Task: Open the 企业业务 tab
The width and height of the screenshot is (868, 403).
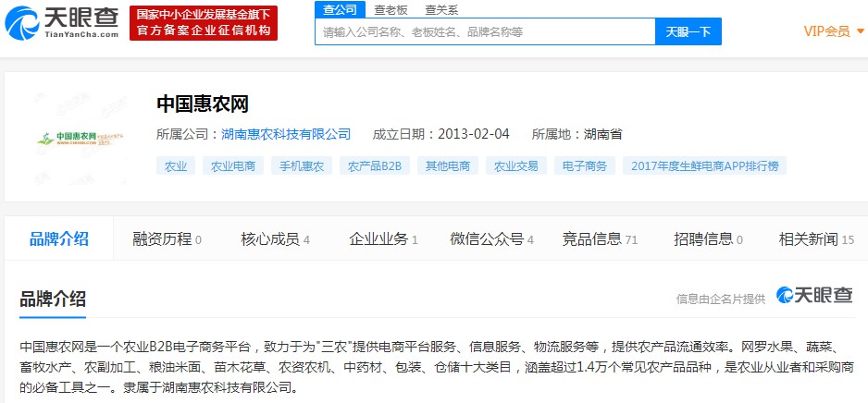Action: click(383, 238)
